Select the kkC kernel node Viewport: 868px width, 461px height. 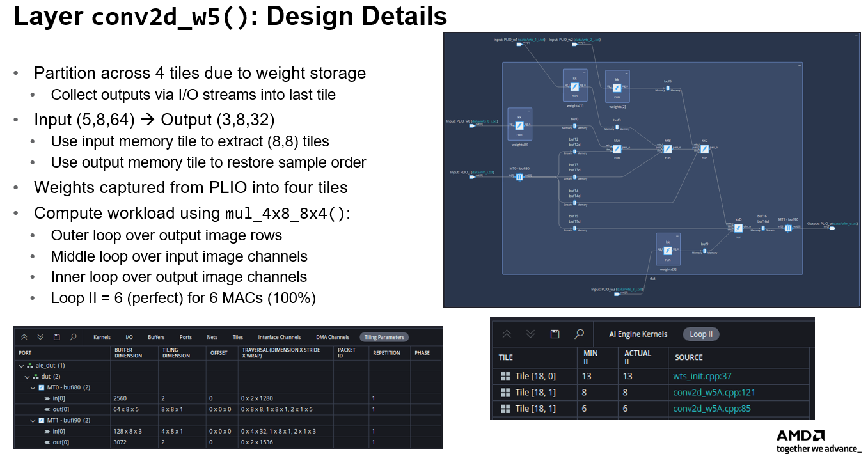point(704,149)
